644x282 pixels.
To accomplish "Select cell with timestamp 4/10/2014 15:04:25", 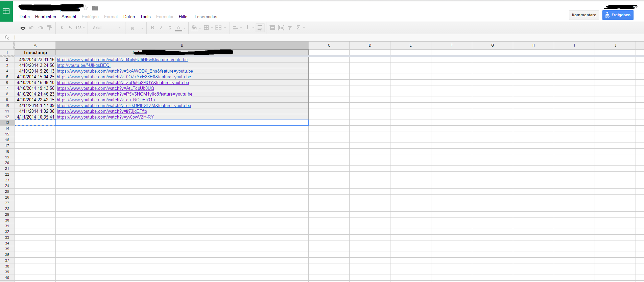I will click(x=35, y=77).
